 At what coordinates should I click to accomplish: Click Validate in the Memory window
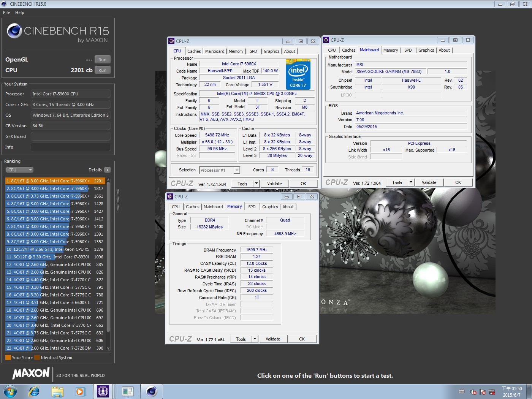pos(273,339)
